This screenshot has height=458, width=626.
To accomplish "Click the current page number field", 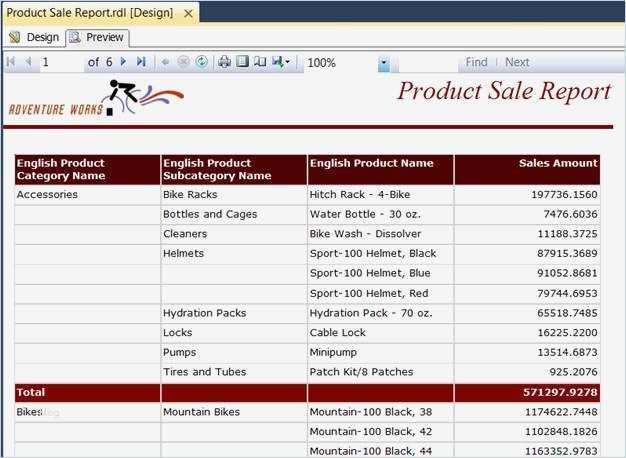I will pos(62,62).
